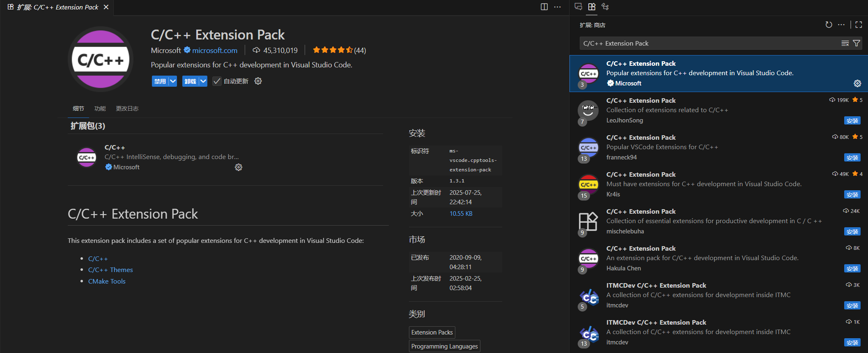This screenshot has height=353, width=868.
Task: Click the 扩展包(3) section heading
Action: pyautogui.click(x=88, y=126)
